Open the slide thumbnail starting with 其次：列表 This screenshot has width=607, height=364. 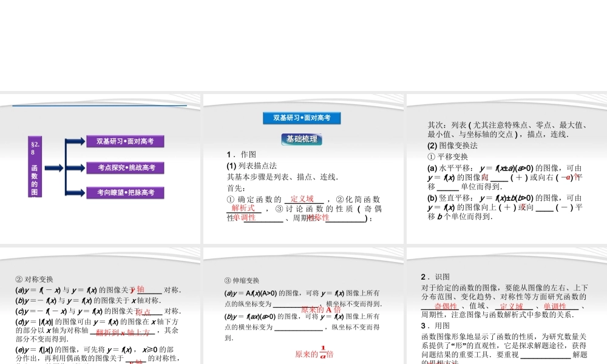coord(507,169)
